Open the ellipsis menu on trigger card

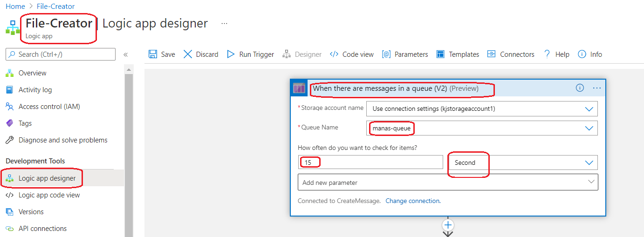[x=597, y=88]
